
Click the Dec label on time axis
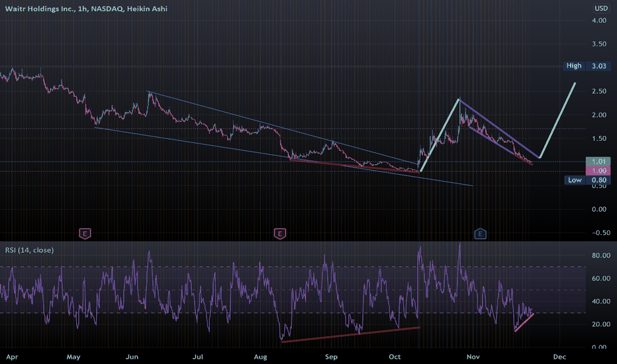[x=559, y=357]
